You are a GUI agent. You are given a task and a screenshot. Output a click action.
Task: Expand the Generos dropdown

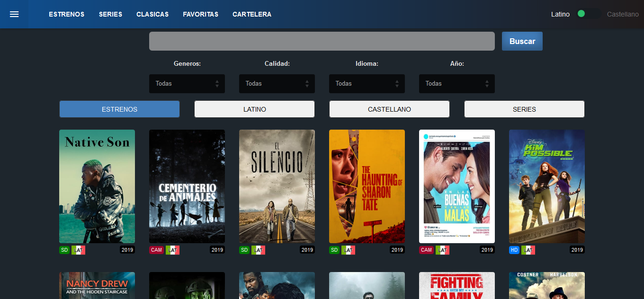[187, 84]
